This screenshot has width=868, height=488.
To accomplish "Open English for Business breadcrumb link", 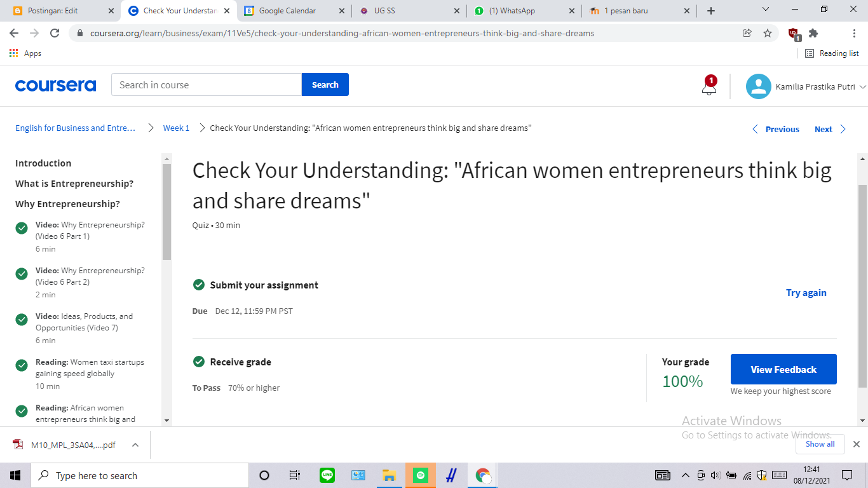I will click(76, 128).
